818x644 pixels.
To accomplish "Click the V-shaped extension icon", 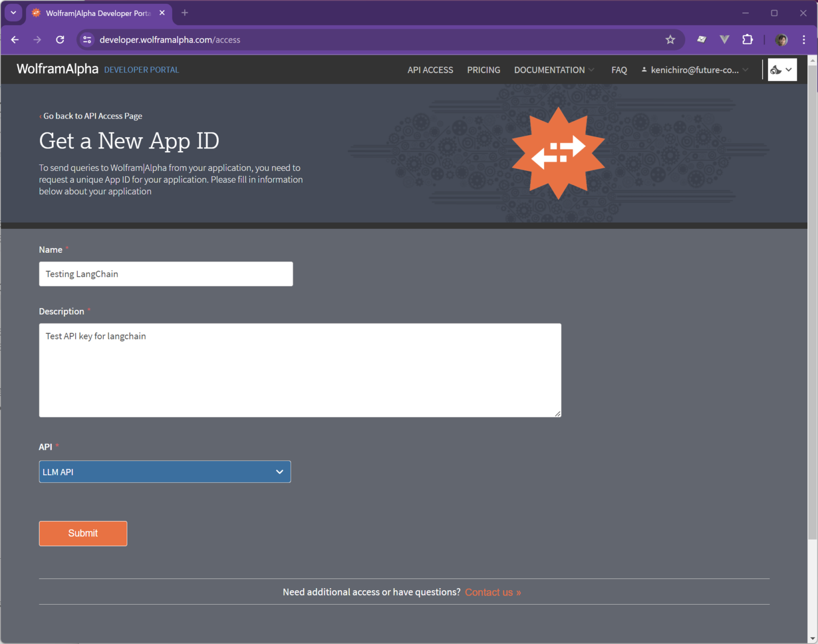I will tap(724, 40).
